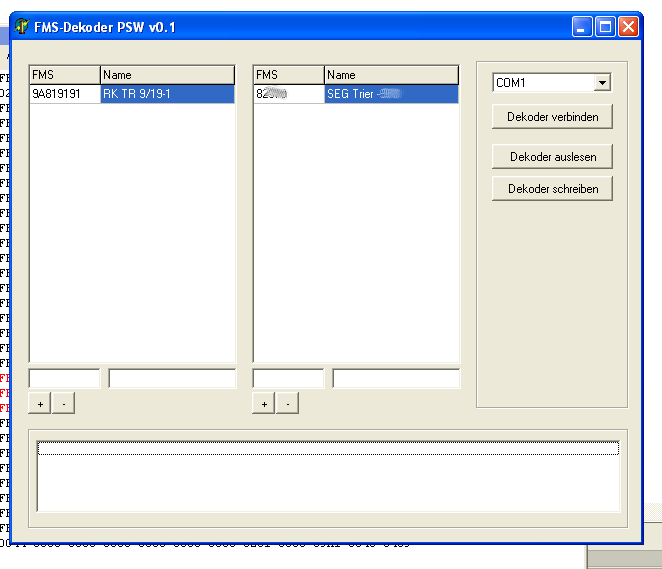Click the Dekoder auslesen button
The image size is (662, 569).
552,157
